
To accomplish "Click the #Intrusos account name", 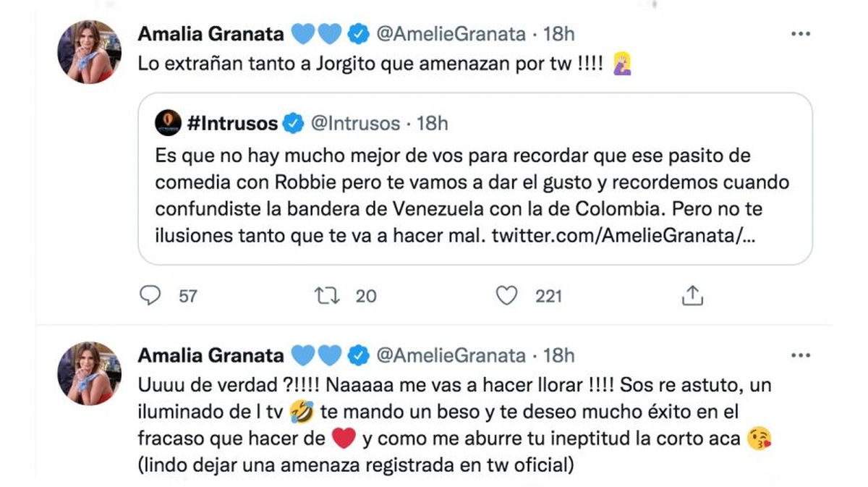I will point(232,124).
